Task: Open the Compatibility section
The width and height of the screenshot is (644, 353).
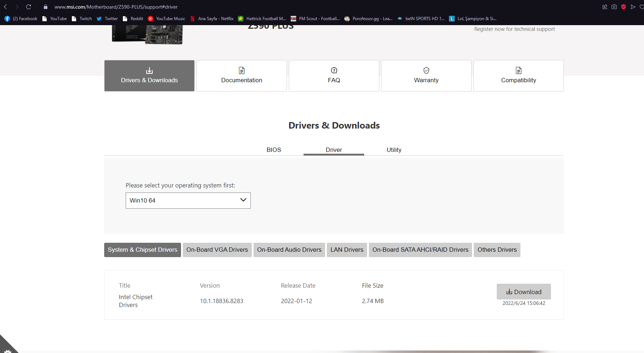Action: [x=519, y=76]
